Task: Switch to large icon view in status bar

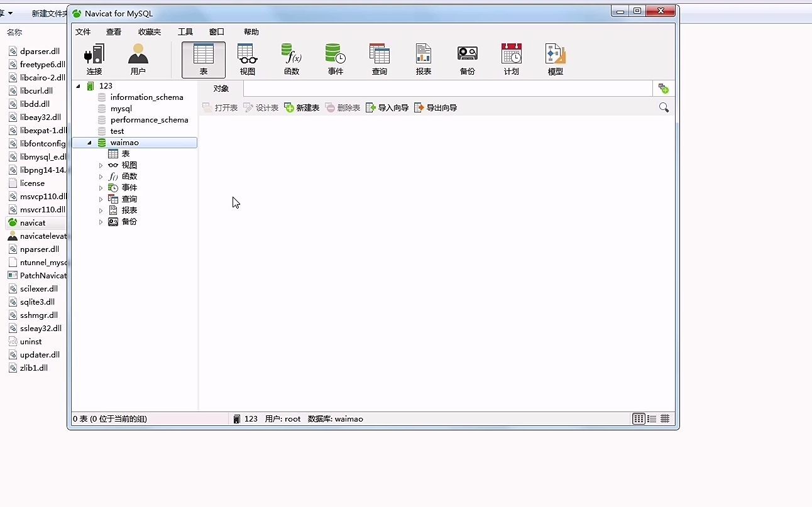Action: pos(639,419)
